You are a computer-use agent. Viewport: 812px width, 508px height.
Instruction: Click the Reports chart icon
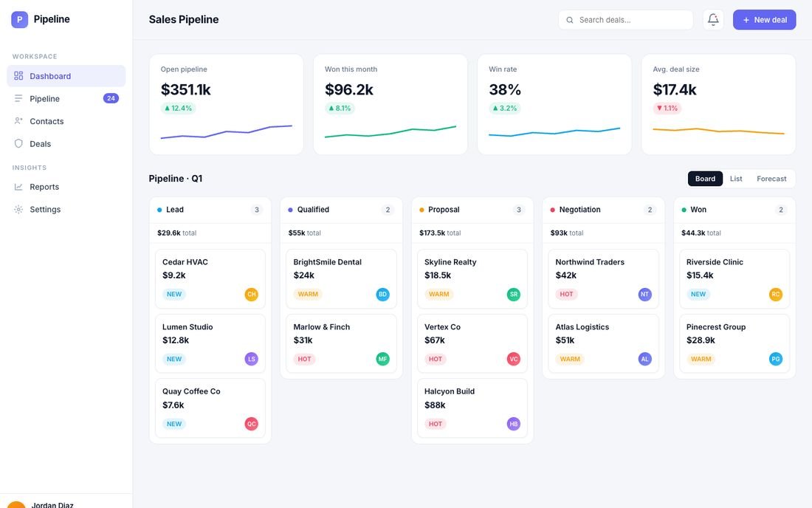[x=18, y=186]
